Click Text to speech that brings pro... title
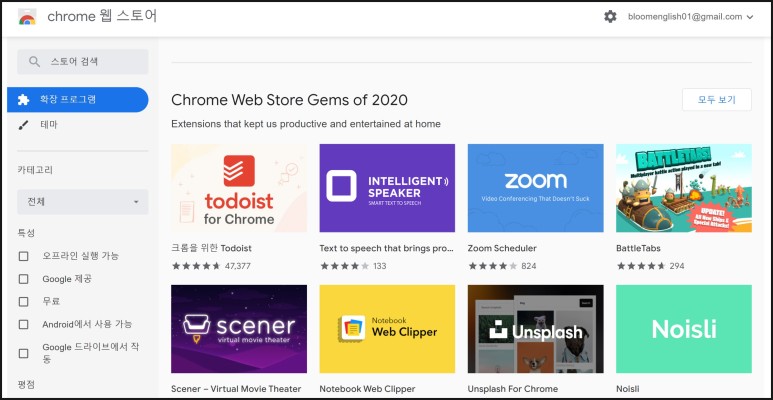Screen dimensions: 773x400 386,248
